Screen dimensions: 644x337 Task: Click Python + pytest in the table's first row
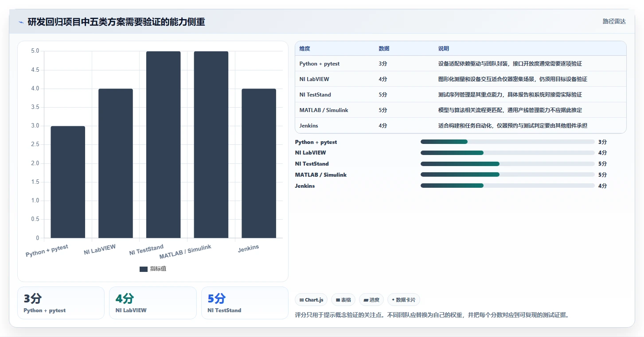[x=320, y=64]
